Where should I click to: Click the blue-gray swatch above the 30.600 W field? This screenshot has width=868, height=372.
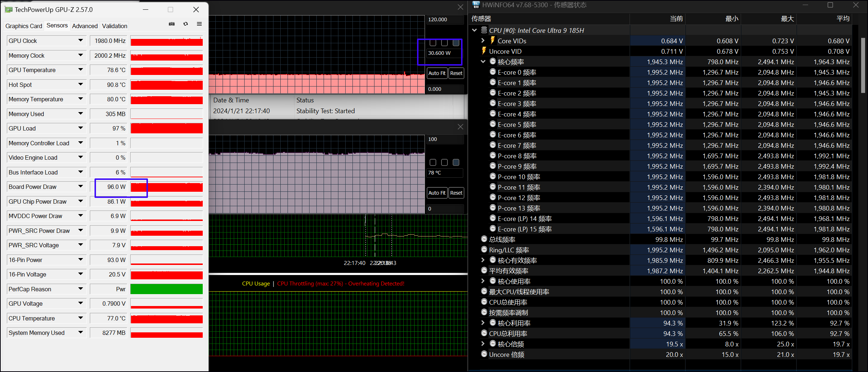[x=456, y=43]
